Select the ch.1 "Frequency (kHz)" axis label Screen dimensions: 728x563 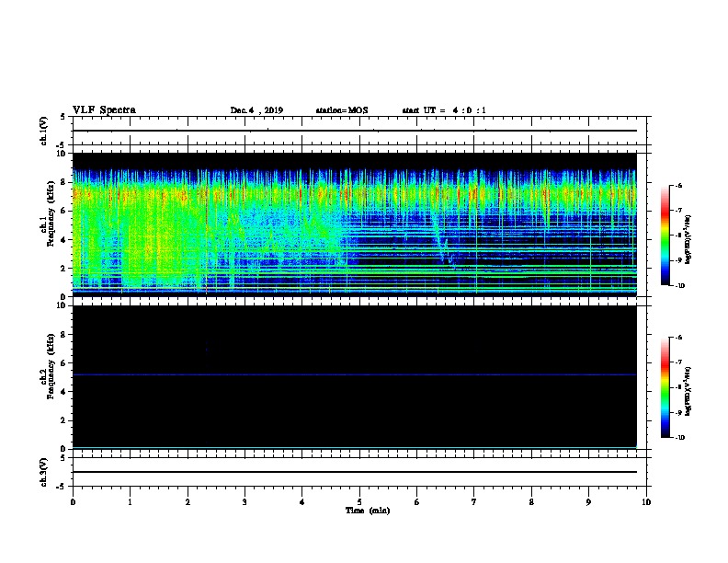51,213
